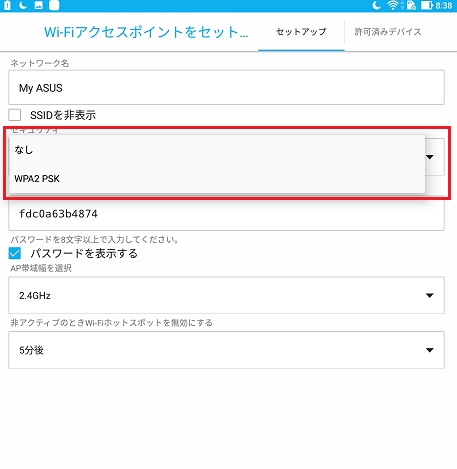
Task: Tap the SD card status icon
Action: point(411,5)
